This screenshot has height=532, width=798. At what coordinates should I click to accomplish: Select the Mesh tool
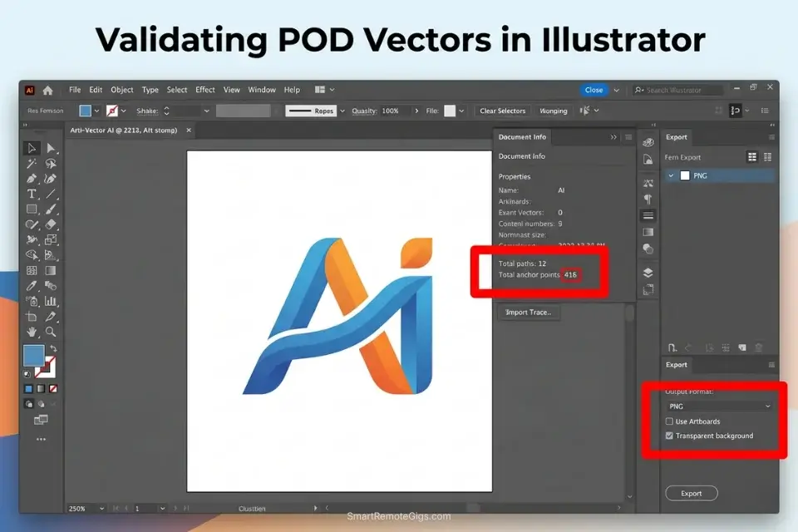tap(32, 270)
